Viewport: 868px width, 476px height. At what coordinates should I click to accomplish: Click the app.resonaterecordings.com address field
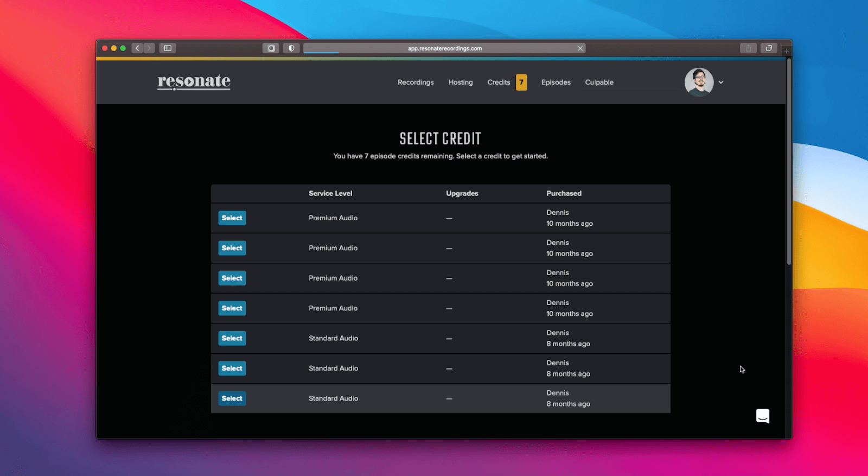pos(444,48)
